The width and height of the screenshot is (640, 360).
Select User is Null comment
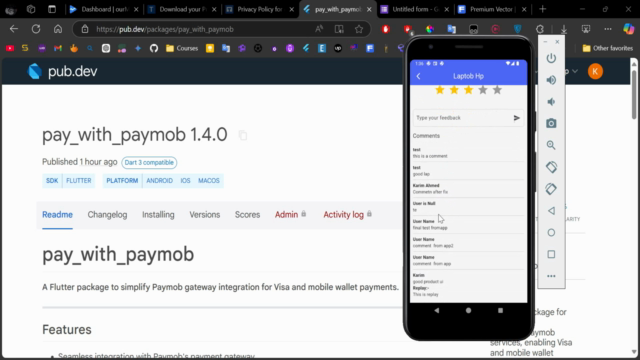point(468,207)
